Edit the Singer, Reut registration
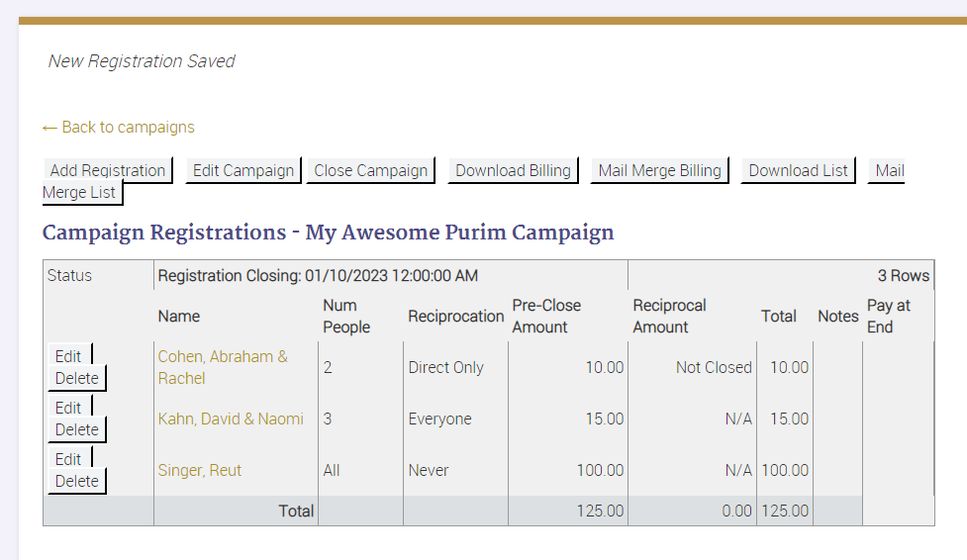 click(68, 459)
